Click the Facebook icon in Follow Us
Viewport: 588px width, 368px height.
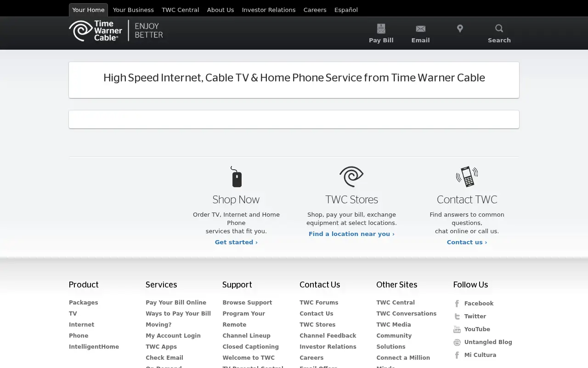pyautogui.click(x=457, y=304)
